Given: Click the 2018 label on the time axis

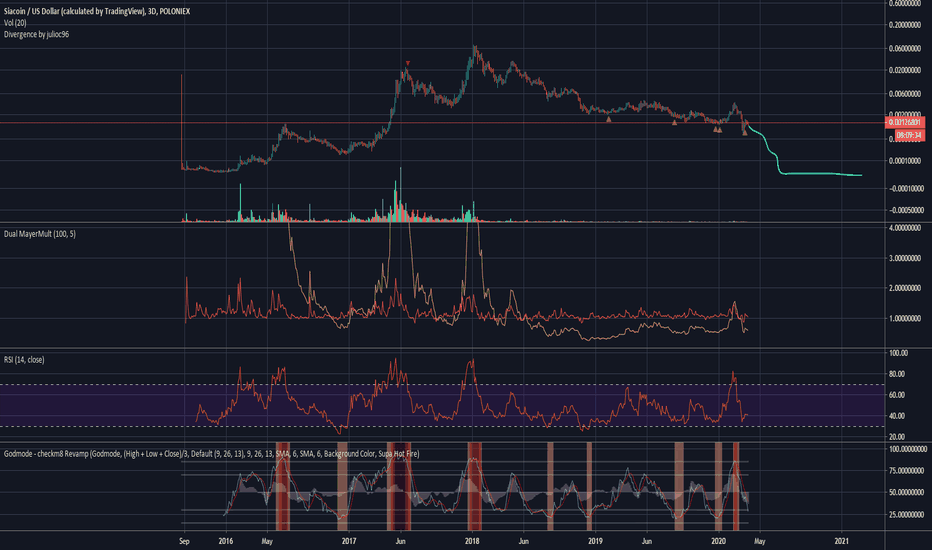Looking at the screenshot, I should (x=472, y=541).
